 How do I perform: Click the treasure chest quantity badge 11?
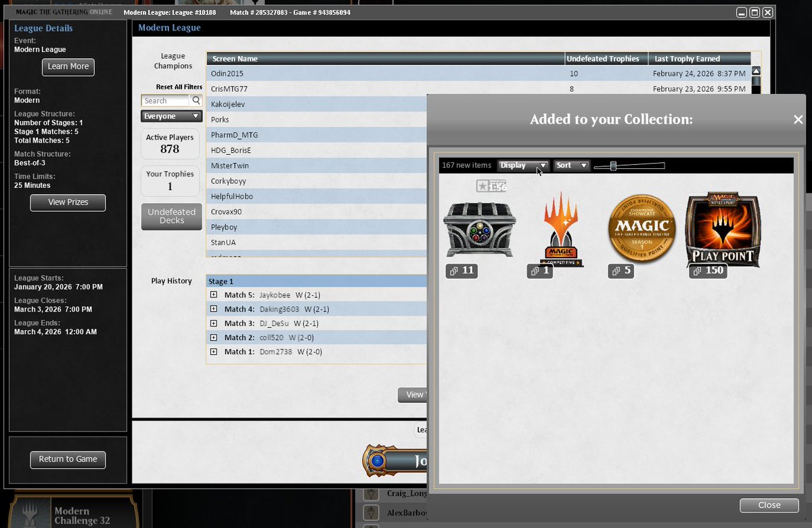(461, 271)
